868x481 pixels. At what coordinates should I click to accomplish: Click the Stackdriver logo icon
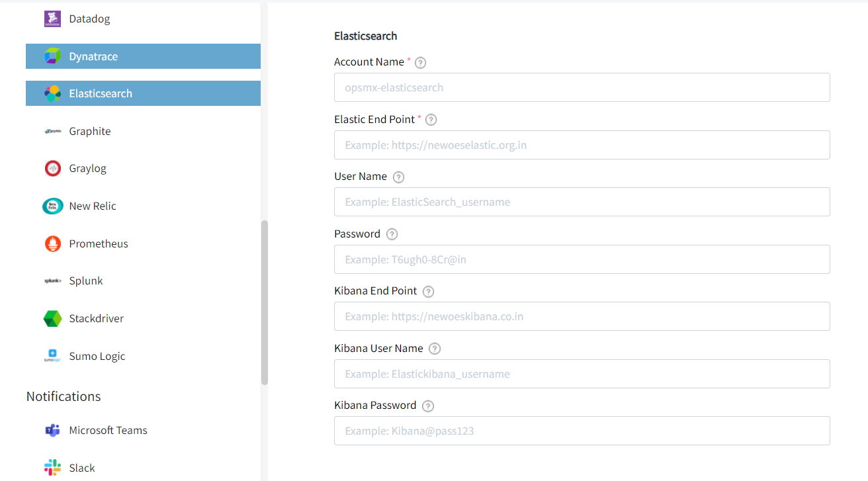click(52, 318)
